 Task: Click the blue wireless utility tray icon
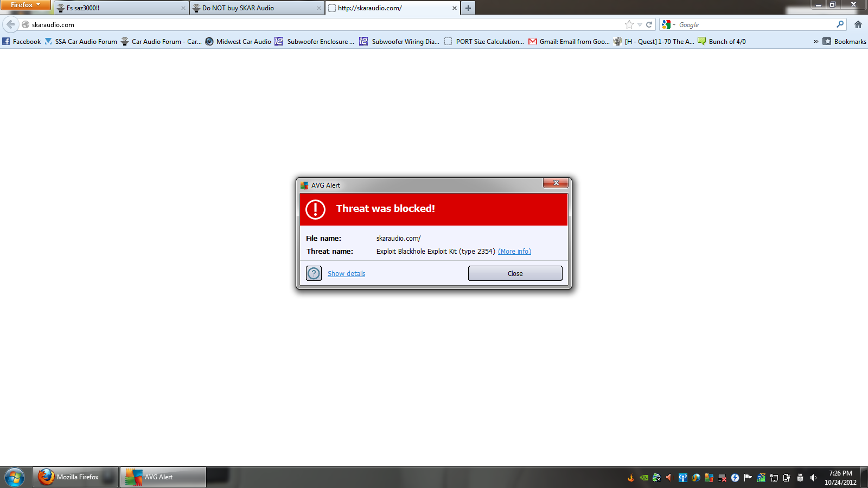click(682, 478)
